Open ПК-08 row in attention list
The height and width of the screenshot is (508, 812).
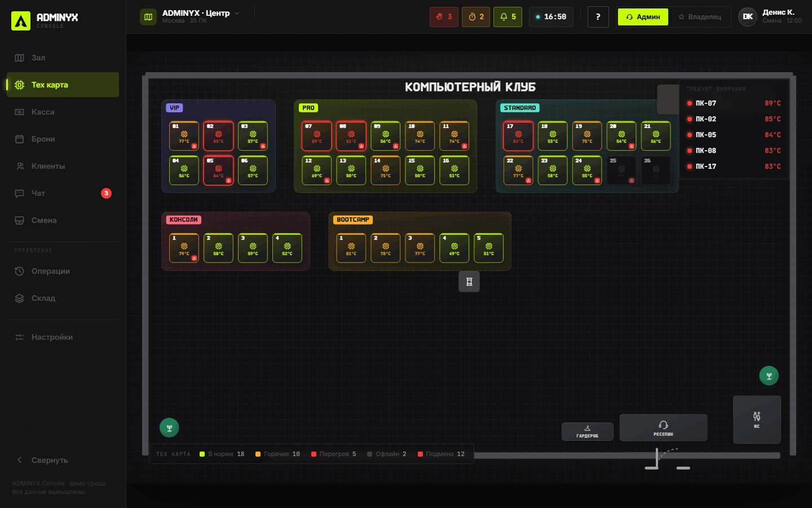(734, 151)
